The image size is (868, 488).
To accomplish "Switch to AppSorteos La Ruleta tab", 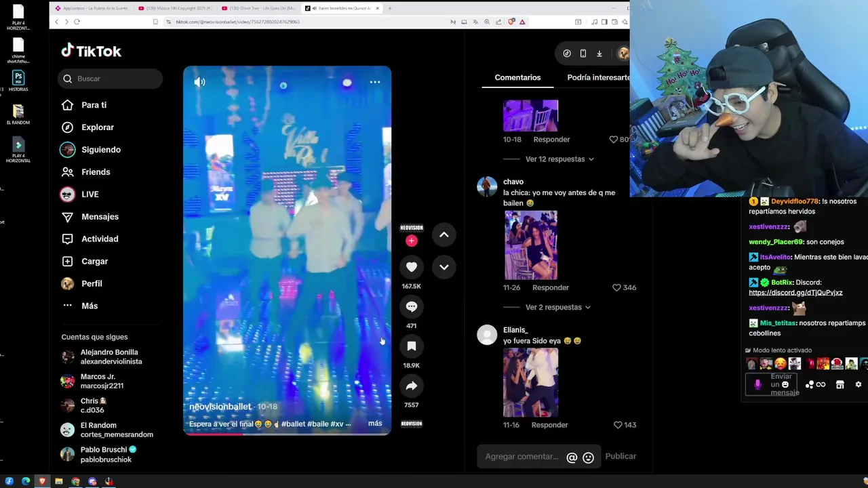I will pyautogui.click(x=90, y=8).
